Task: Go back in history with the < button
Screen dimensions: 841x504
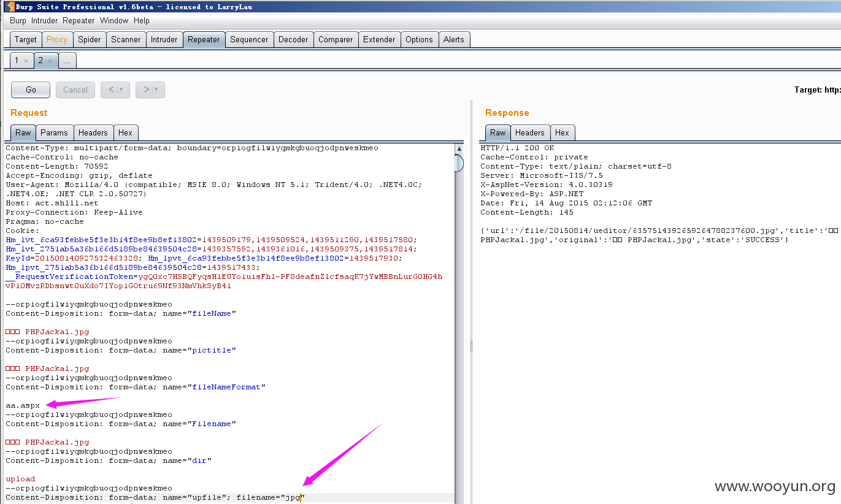Action: [x=111, y=90]
